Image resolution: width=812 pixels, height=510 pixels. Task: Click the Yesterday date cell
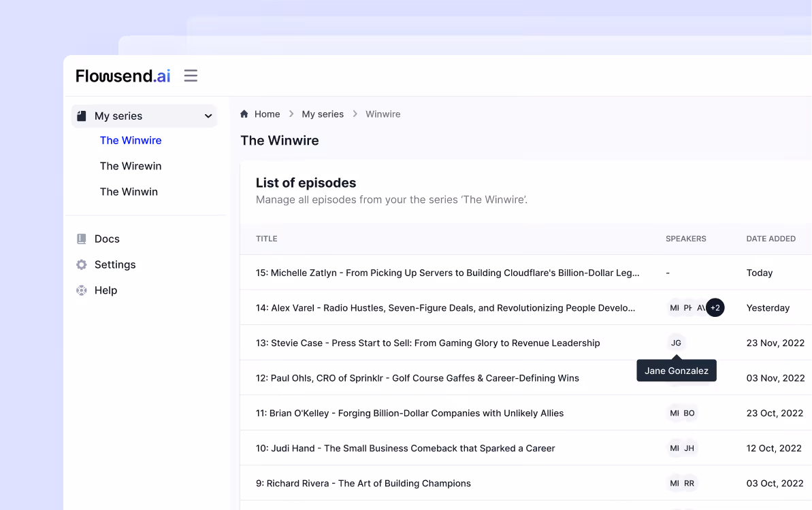[x=768, y=308]
